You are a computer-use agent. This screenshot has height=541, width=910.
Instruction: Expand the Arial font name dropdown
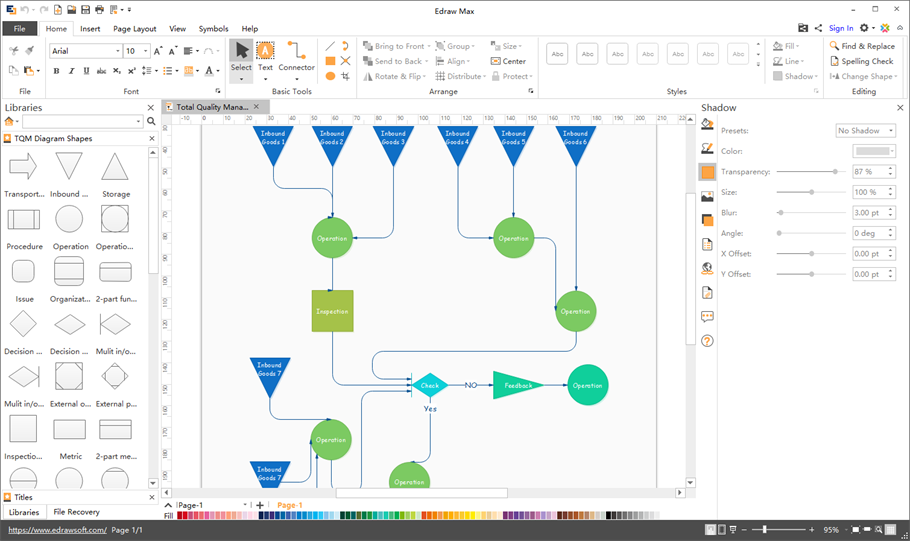pyautogui.click(x=117, y=51)
